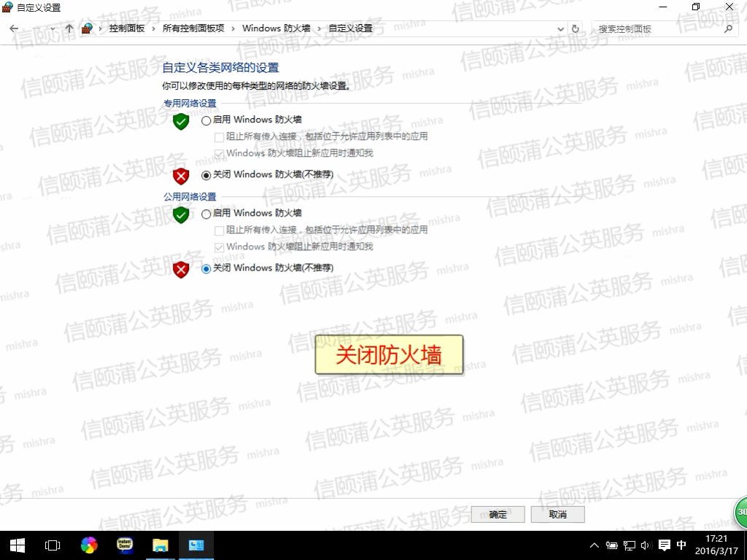Viewport: 747px width, 560px height.
Task: Open the Action Center notification icon
Action: click(x=664, y=545)
